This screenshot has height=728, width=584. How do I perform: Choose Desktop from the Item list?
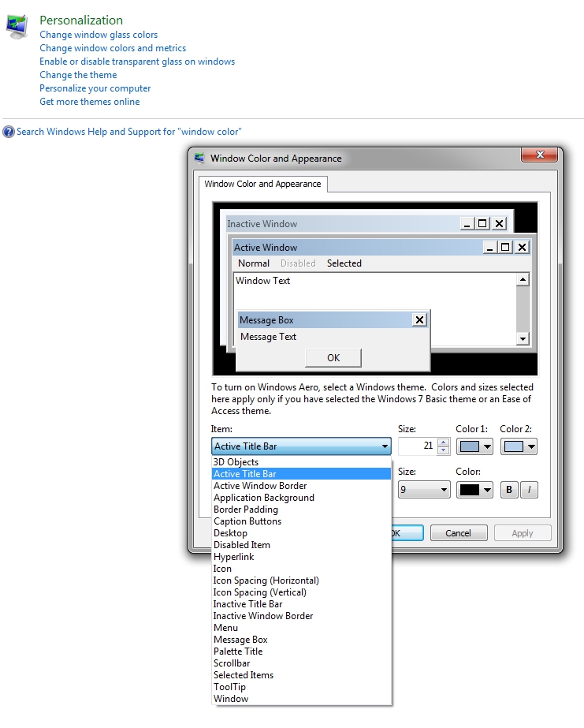click(301, 533)
